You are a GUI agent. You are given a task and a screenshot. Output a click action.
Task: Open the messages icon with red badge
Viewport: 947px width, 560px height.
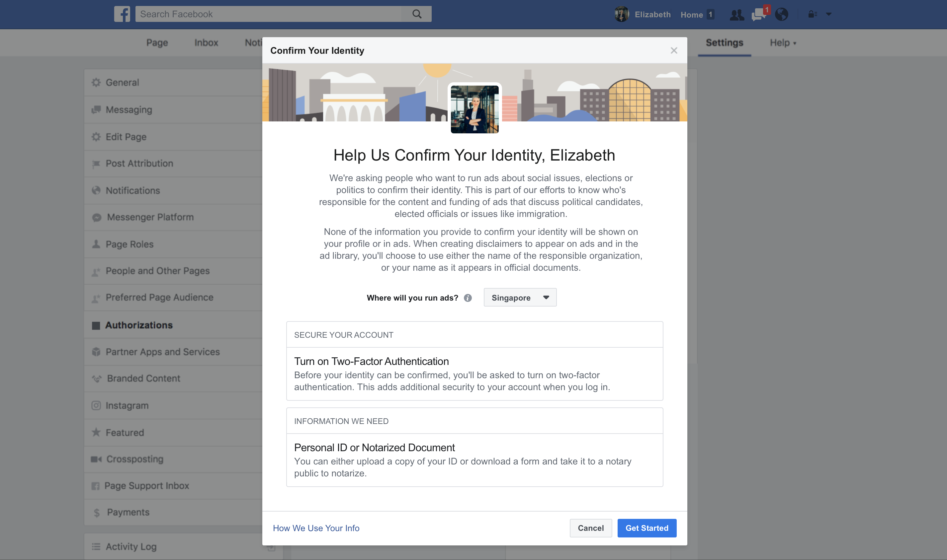[x=759, y=15]
